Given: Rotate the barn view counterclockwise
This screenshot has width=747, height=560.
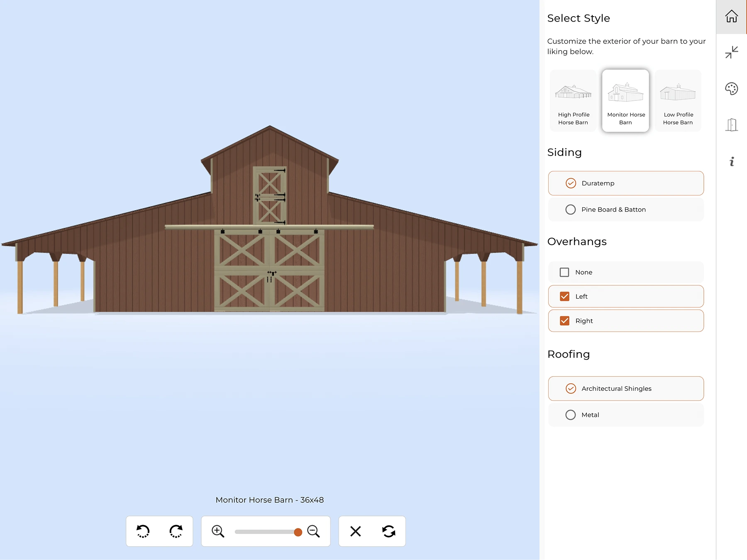Looking at the screenshot, I should (x=143, y=531).
